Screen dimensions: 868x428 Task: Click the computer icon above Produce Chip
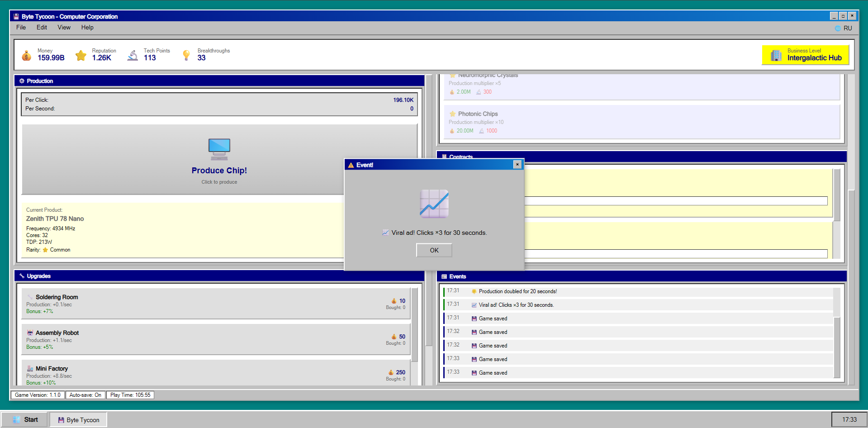point(218,149)
